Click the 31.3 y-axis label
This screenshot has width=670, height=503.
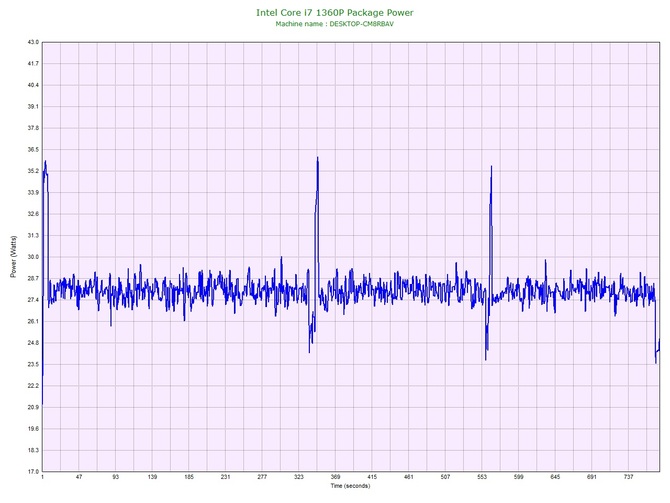(x=33, y=235)
